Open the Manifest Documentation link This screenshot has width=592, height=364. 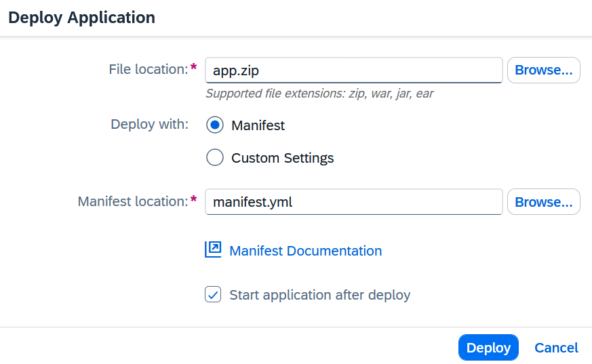[305, 251]
